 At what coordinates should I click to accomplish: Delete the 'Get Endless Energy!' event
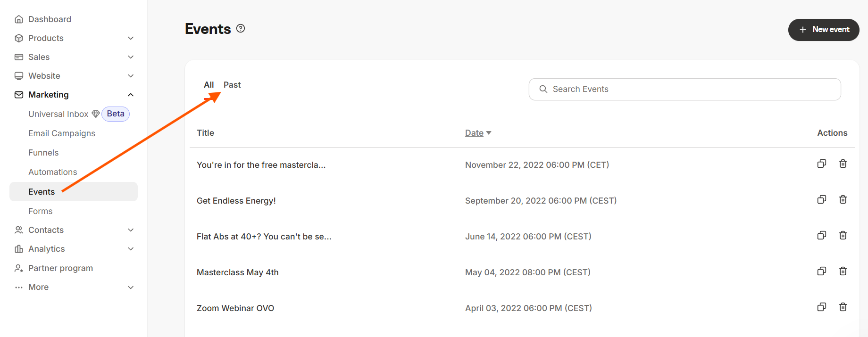pos(843,199)
